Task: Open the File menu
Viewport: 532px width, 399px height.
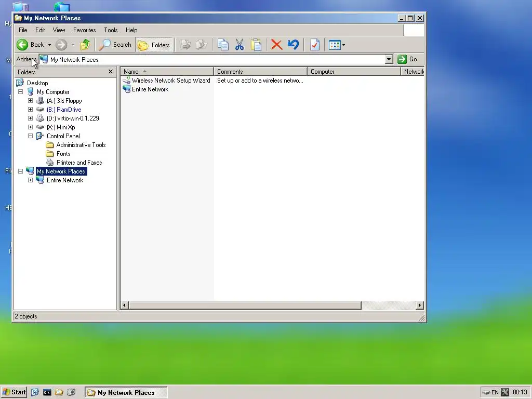Action: click(x=23, y=30)
